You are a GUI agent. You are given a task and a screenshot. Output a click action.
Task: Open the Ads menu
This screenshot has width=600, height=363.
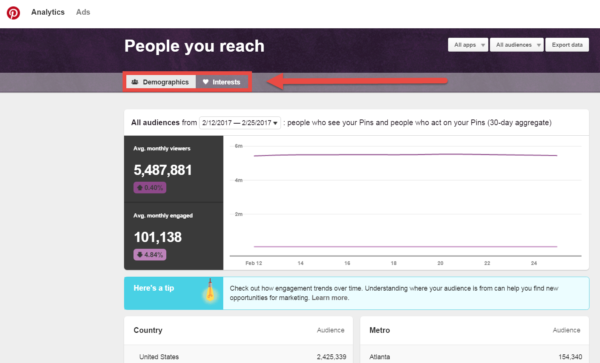[x=83, y=12]
